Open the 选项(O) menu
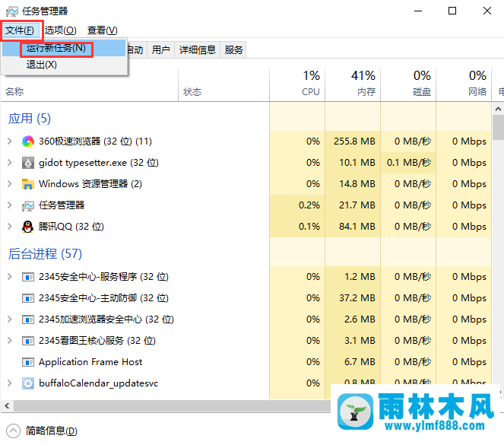Image resolution: width=504 pixels, height=445 pixels. coord(60,30)
